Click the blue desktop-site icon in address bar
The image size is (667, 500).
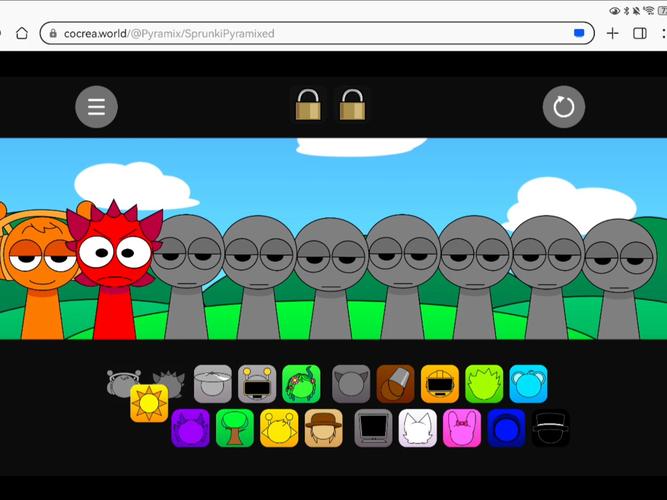[579, 33]
